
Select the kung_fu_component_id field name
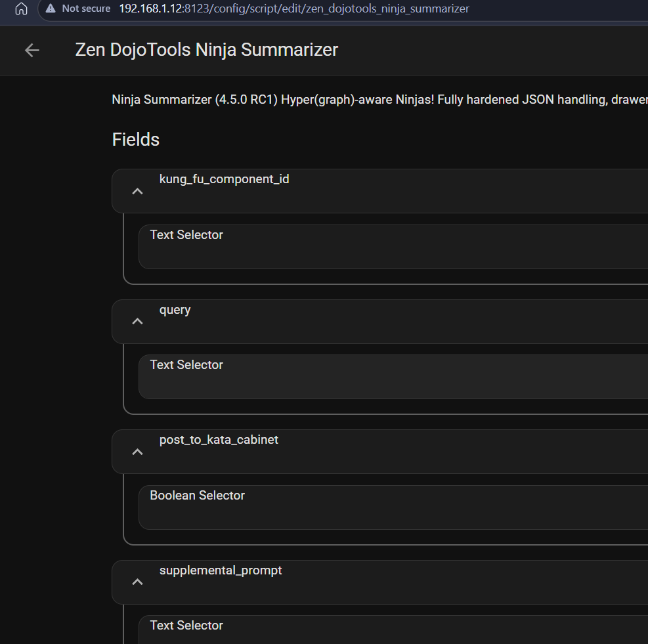tap(224, 179)
